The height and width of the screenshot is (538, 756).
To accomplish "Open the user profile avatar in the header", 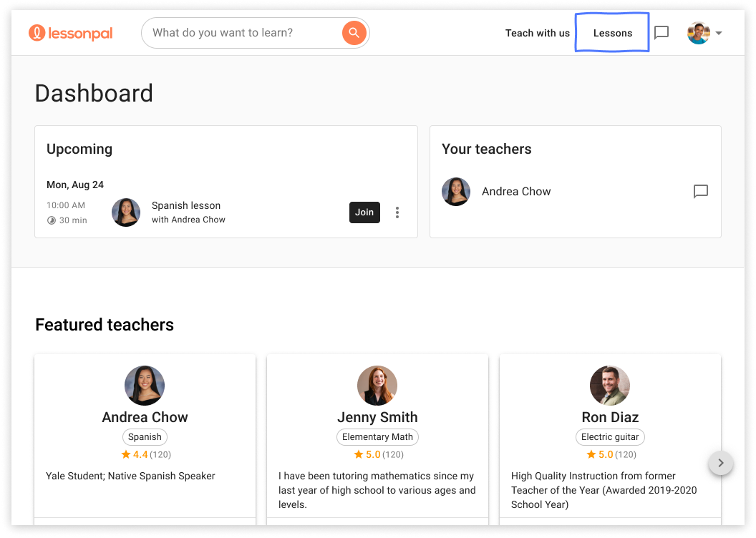I will (x=699, y=33).
